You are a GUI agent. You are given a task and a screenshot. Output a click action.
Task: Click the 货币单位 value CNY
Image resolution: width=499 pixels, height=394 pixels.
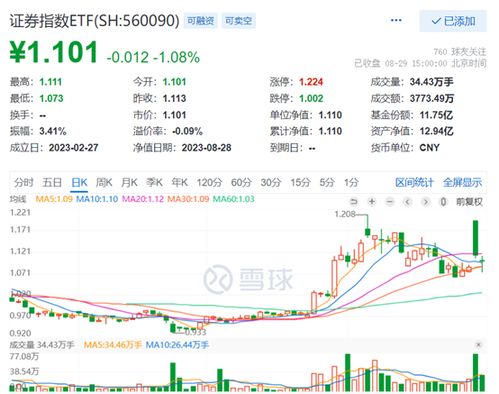coord(429,148)
